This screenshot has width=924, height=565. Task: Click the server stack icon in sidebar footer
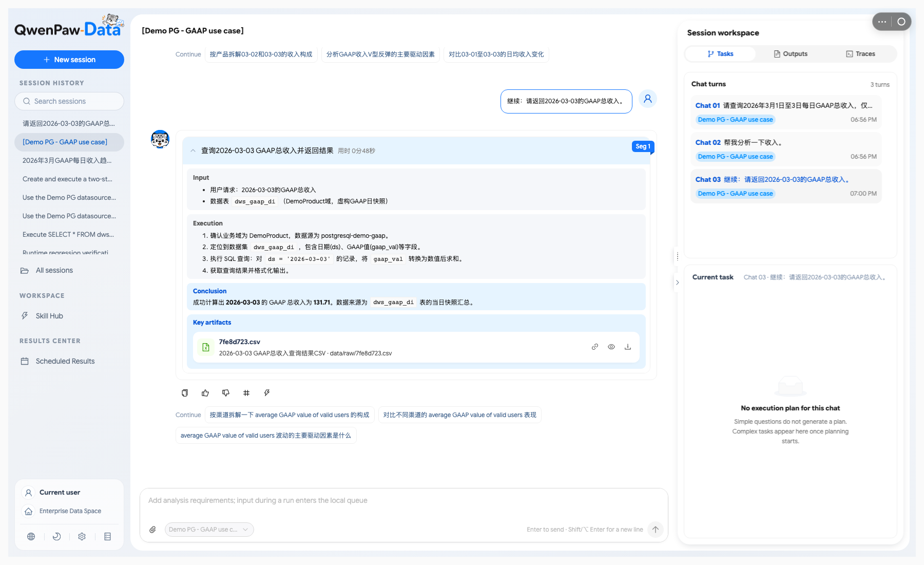pos(107,536)
